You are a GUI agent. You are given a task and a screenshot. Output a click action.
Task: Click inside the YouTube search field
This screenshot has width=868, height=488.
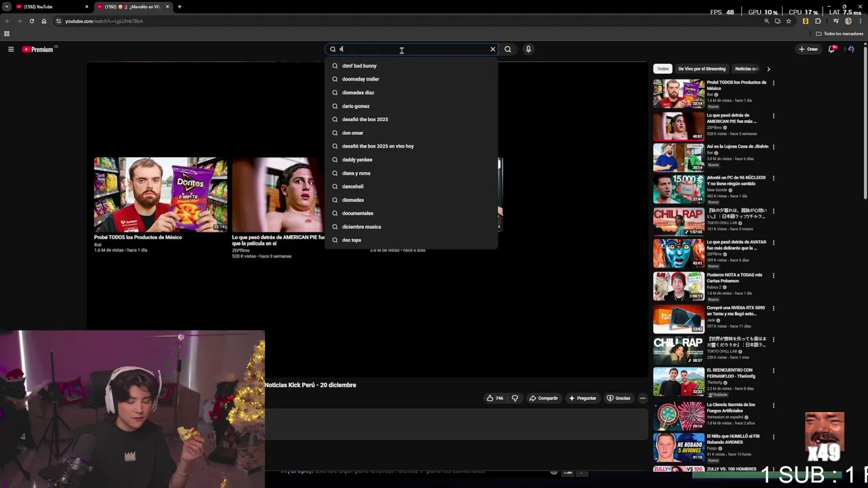pyautogui.click(x=412, y=49)
